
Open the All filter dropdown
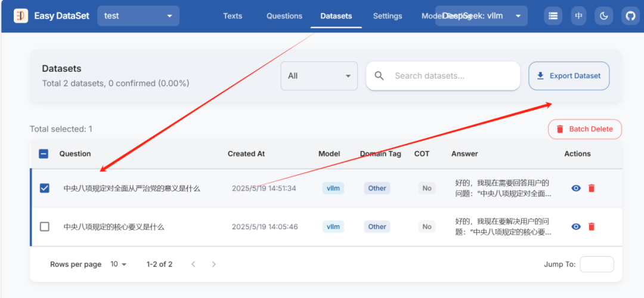[319, 76]
